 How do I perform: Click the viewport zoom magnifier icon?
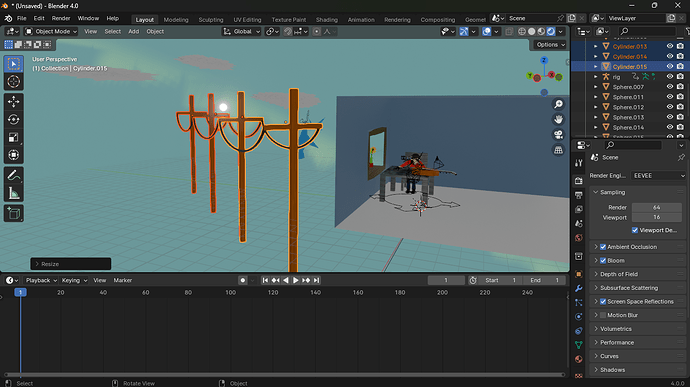(x=558, y=104)
